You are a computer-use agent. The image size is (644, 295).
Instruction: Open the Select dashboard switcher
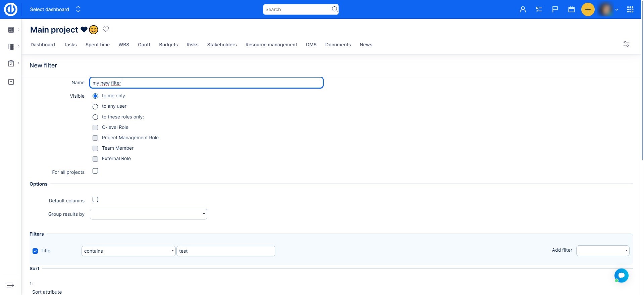(55, 9)
